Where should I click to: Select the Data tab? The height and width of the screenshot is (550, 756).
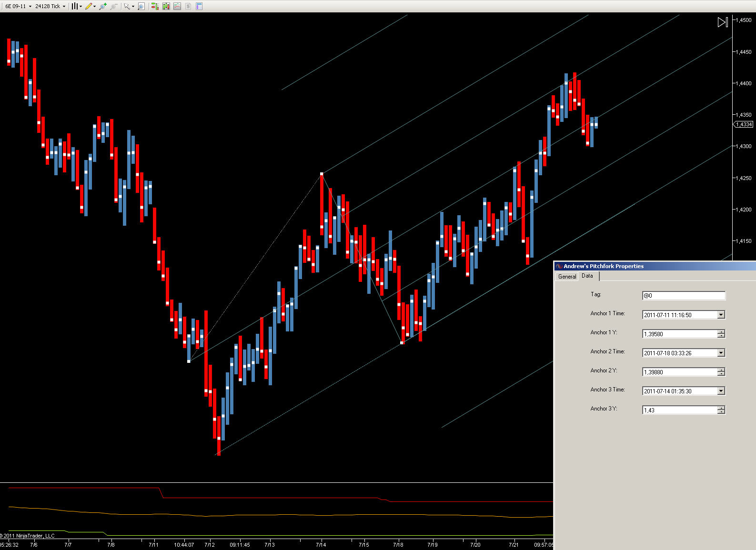(588, 276)
